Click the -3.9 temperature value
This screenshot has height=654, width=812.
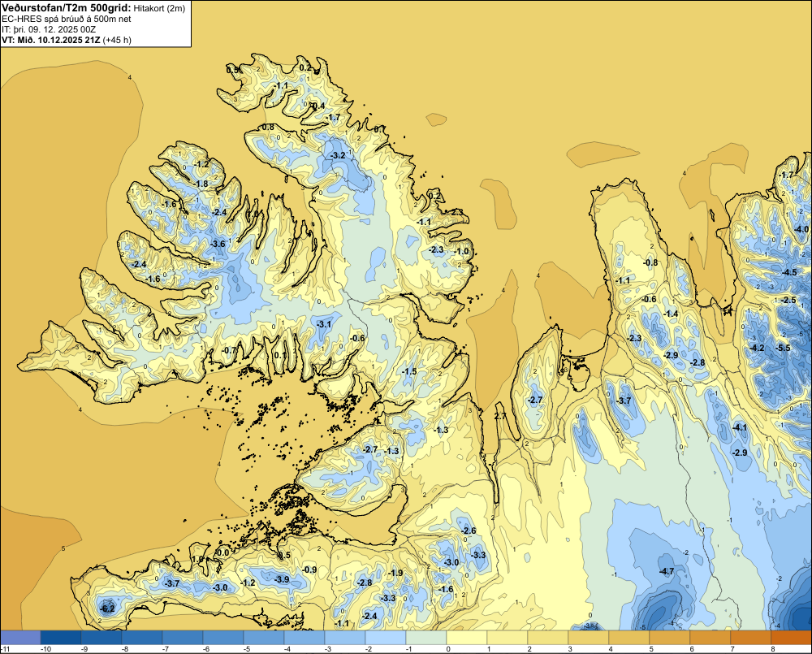pyautogui.click(x=282, y=579)
